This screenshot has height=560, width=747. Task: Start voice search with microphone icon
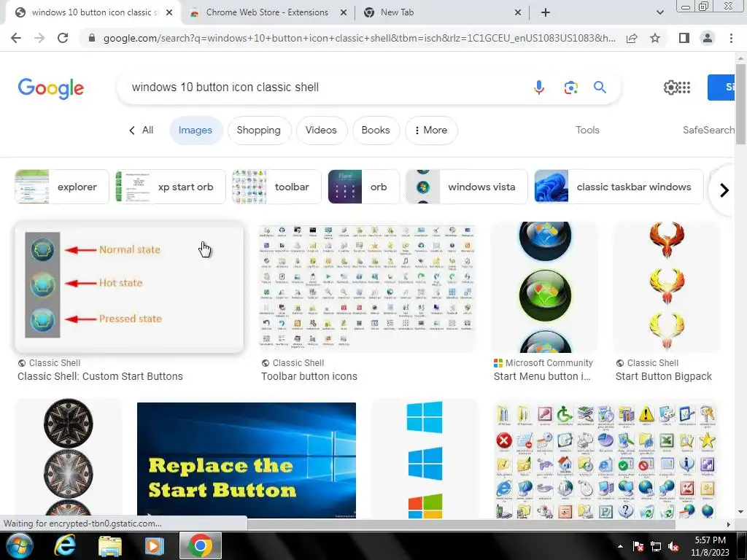539,87
